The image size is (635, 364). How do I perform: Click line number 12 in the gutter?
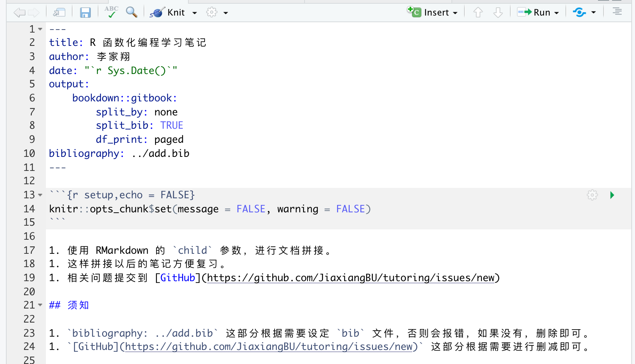point(29,181)
